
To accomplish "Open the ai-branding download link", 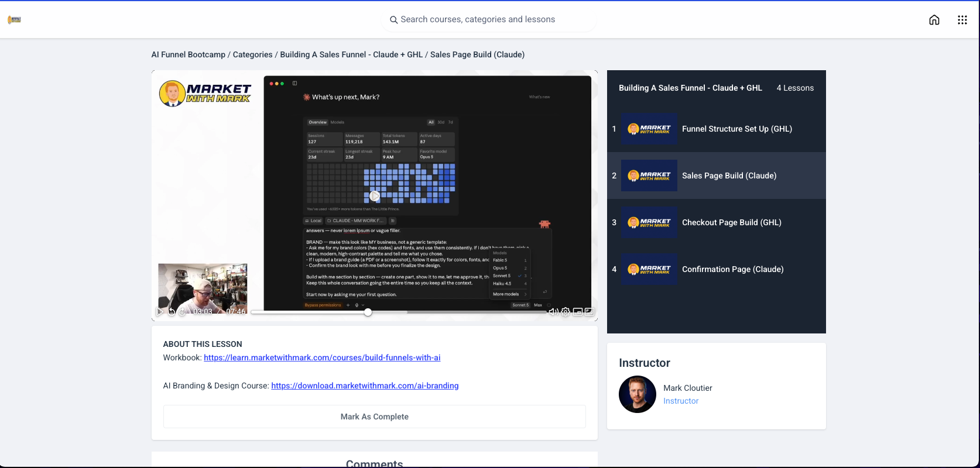I will tap(365, 386).
